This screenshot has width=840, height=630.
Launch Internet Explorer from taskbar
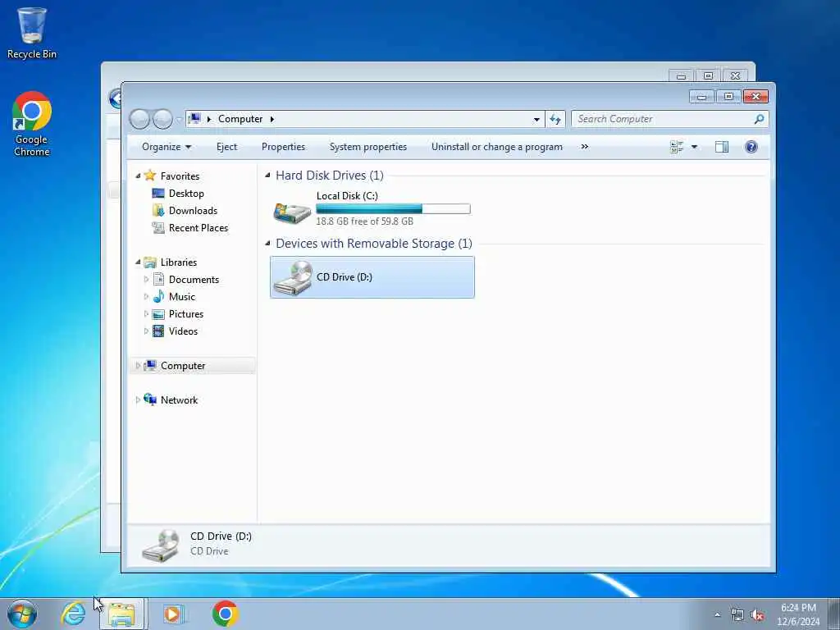(73, 614)
